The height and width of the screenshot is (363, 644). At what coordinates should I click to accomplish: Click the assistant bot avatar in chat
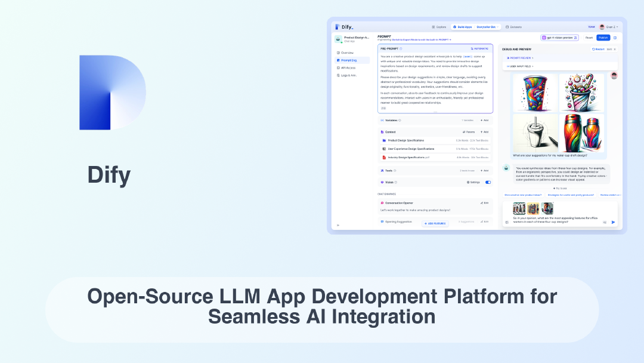pos(506,168)
